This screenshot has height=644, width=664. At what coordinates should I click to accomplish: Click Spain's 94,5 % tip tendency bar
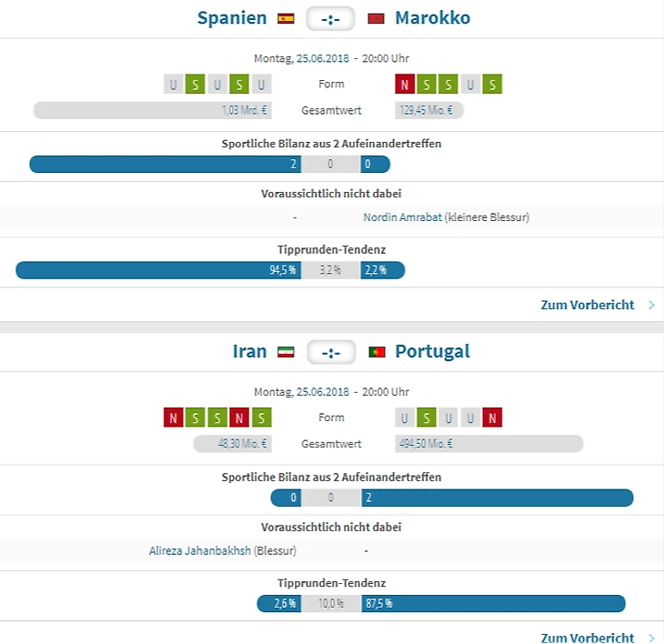(x=157, y=270)
